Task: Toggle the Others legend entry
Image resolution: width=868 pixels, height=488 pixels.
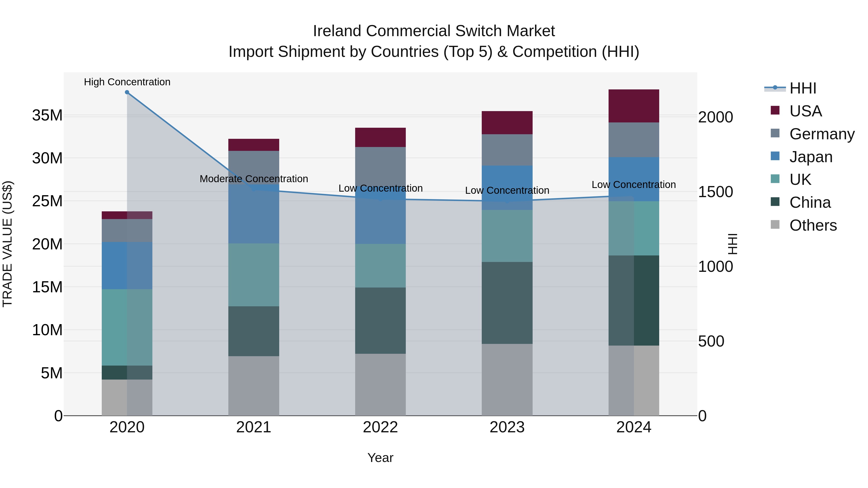Action: (804, 225)
